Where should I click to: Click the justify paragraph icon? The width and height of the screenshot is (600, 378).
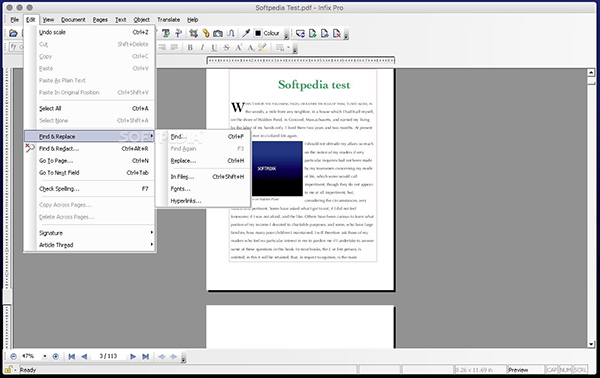[174, 47]
